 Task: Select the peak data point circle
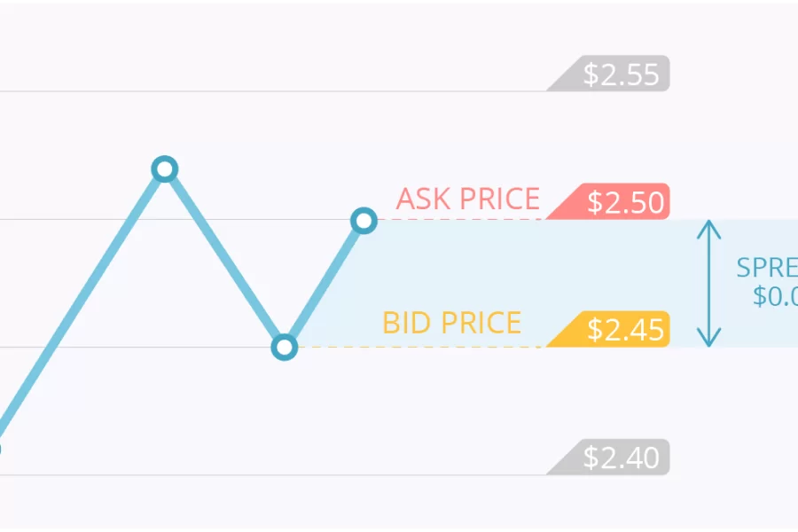pos(165,169)
